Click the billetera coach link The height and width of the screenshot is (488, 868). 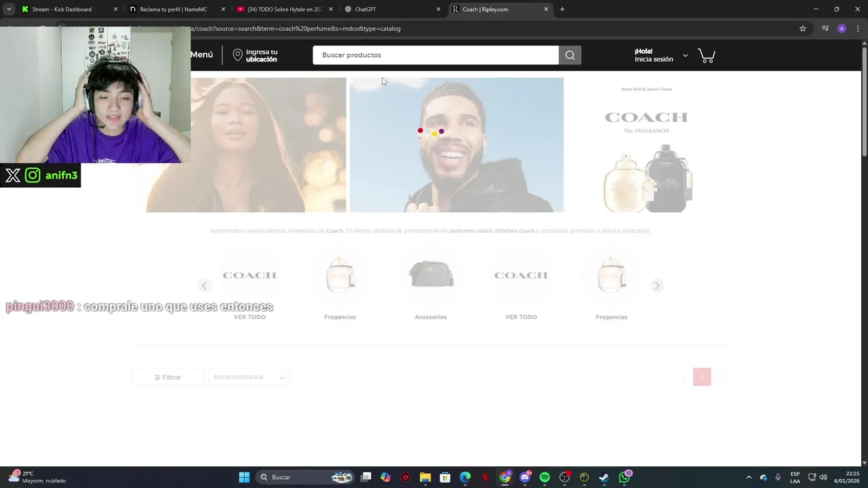tap(515, 231)
